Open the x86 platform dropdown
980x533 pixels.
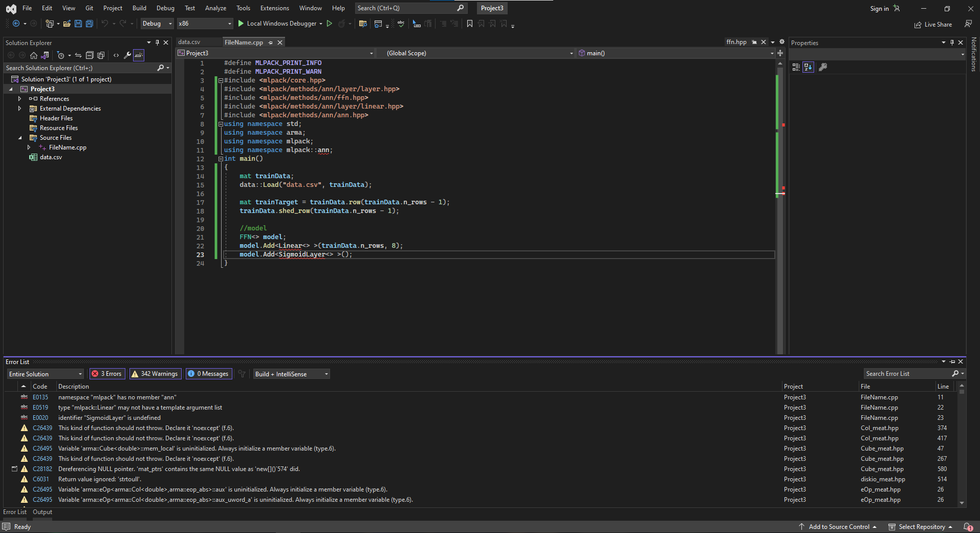pos(205,24)
